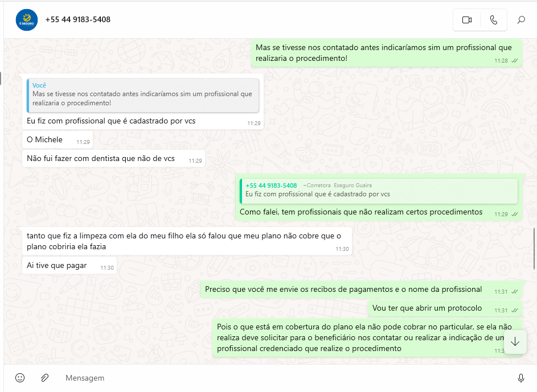The height and width of the screenshot is (392, 537).
Task: Click the chat vertical scrollbar
Action: point(534,245)
